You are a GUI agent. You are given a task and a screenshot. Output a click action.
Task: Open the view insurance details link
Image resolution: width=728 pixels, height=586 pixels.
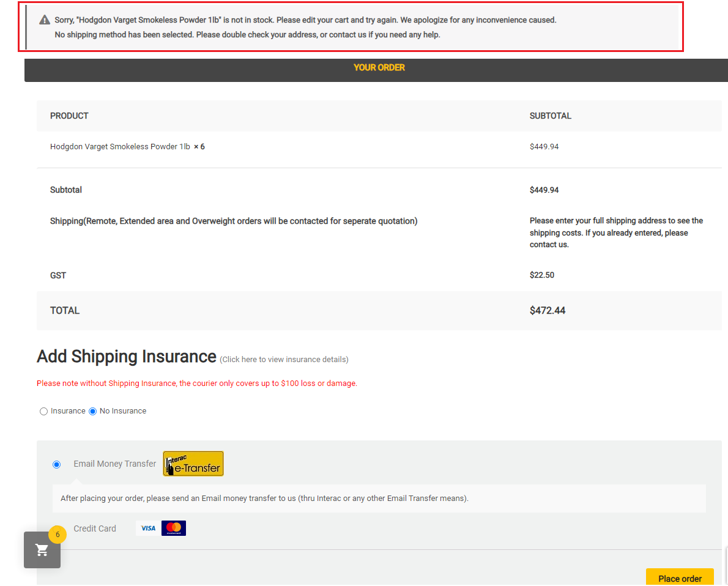(284, 360)
